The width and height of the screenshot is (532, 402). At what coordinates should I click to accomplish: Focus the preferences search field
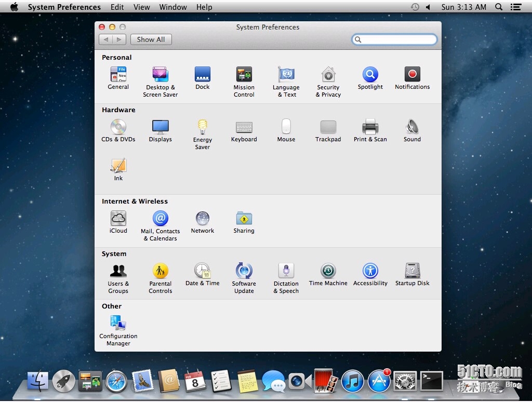click(x=394, y=39)
